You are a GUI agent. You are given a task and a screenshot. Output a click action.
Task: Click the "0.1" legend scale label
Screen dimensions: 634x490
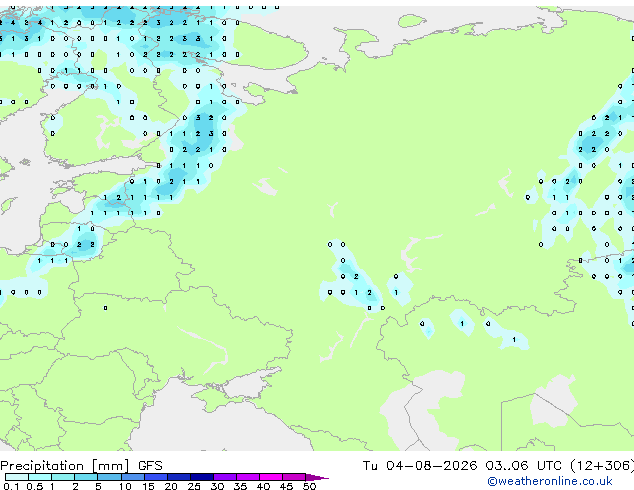coord(11,486)
